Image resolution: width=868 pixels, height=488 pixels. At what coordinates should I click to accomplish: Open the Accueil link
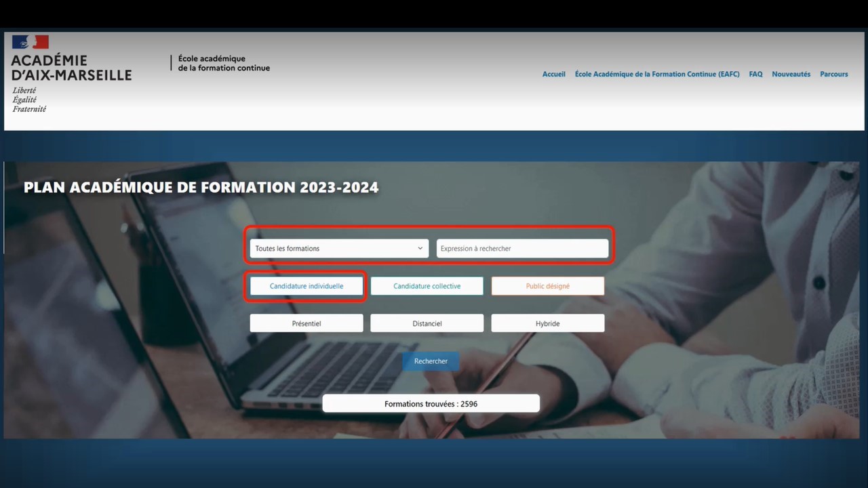tap(553, 75)
